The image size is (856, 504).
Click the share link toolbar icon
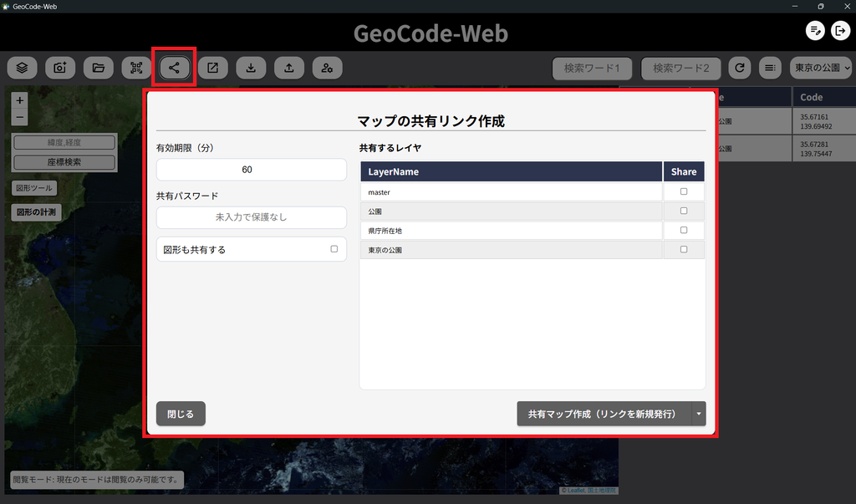[x=174, y=68]
